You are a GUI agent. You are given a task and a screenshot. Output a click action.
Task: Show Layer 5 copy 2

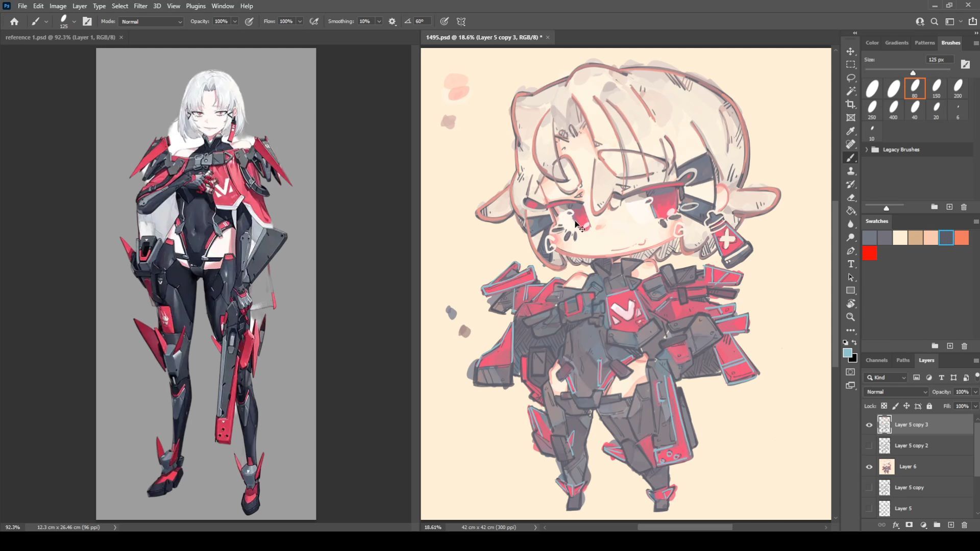click(x=869, y=445)
